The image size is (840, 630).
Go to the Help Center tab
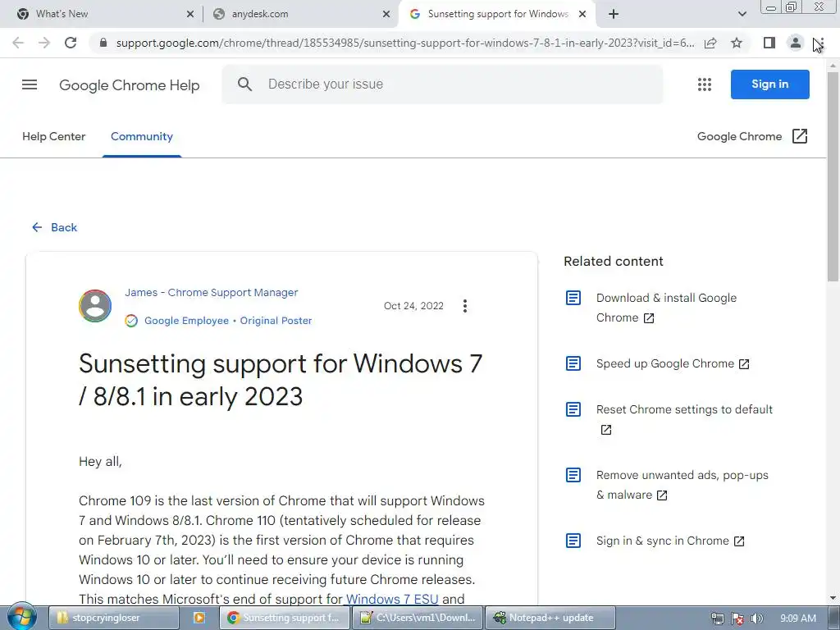53,137
